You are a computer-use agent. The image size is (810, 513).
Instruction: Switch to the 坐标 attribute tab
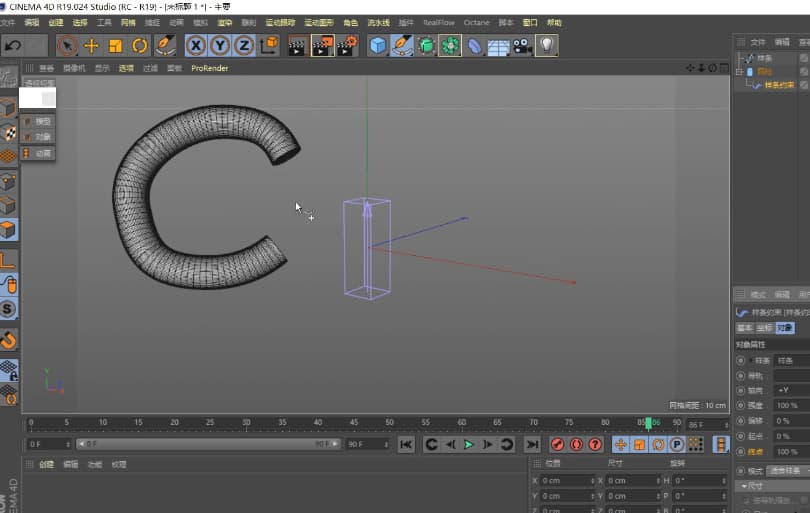(x=763, y=328)
